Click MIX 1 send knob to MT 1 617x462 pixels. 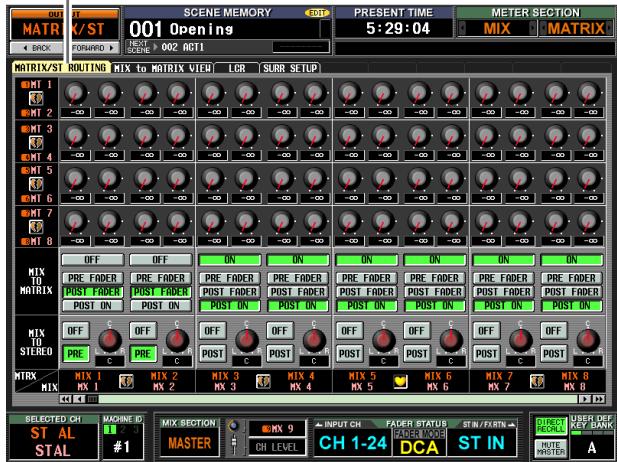tap(76, 93)
